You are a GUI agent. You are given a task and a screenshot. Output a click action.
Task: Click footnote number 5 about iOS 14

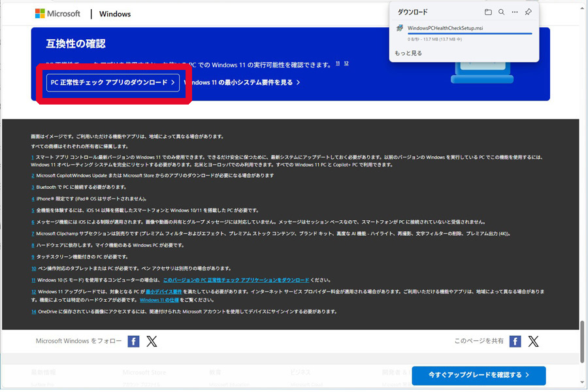[33, 210]
